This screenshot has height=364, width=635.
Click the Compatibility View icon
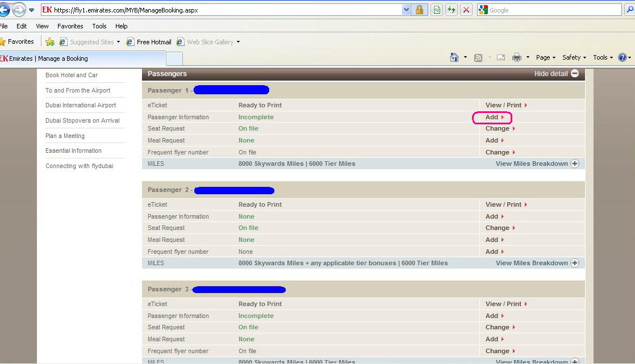[437, 10]
